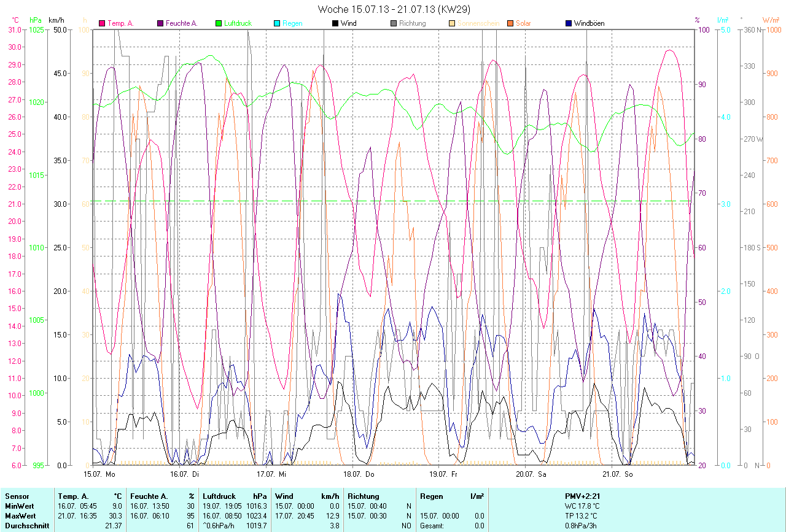Click the purple Feuchte A. legend swatch
Image resolution: width=786 pixels, height=532 pixels.
pyautogui.click(x=161, y=23)
